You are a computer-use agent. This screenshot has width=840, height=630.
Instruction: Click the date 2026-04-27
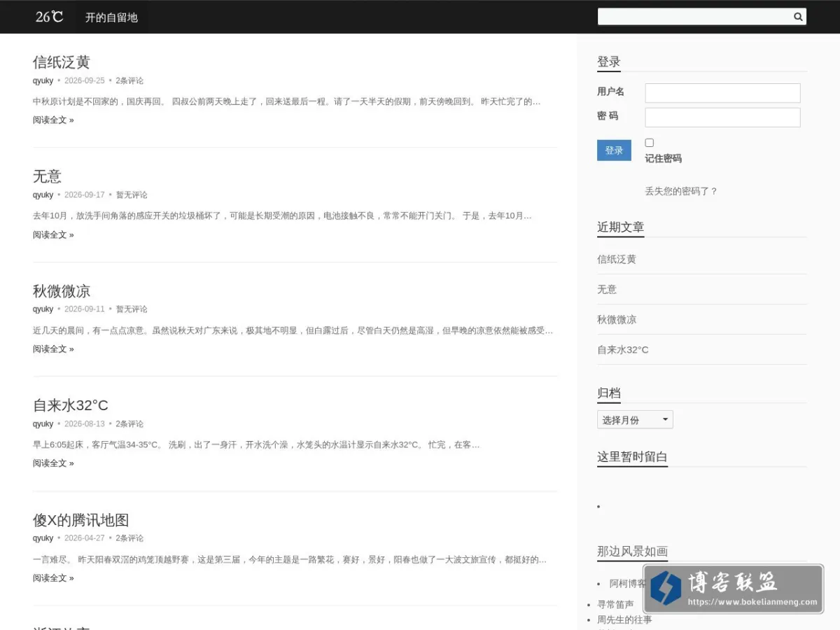click(85, 538)
